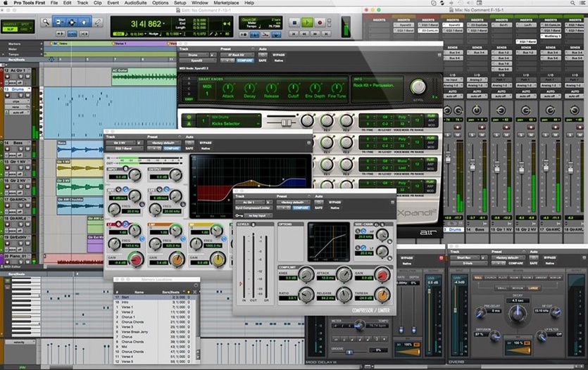Select Verse 1 in Memory Locations list
Viewport: 588px width, 370px height.
click(128, 307)
